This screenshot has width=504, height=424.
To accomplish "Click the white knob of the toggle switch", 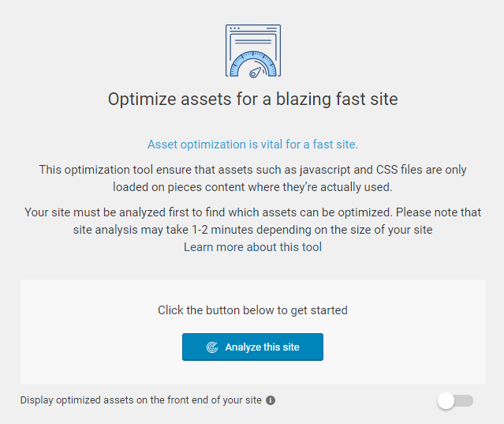I will point(446,401).
